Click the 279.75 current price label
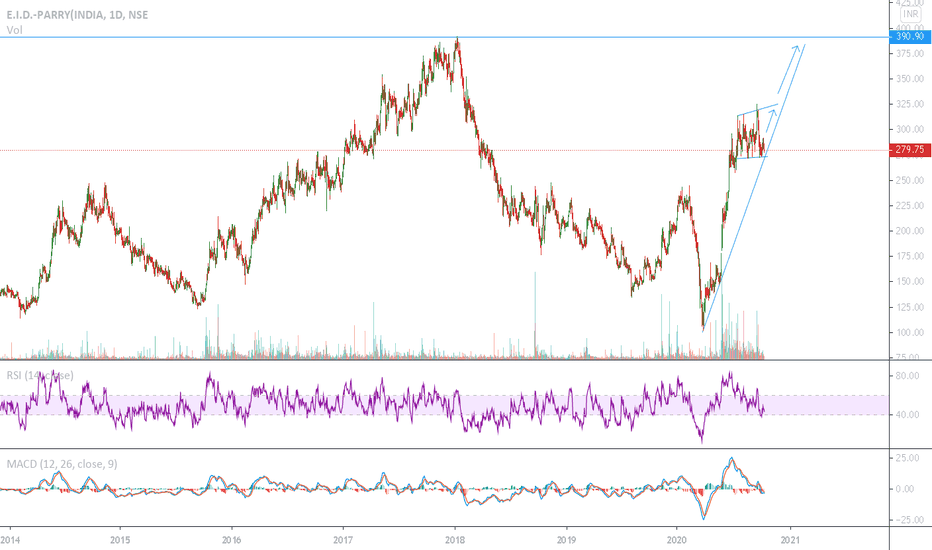Viewport: 932px width, 550px height. click(x=909, y=149)
